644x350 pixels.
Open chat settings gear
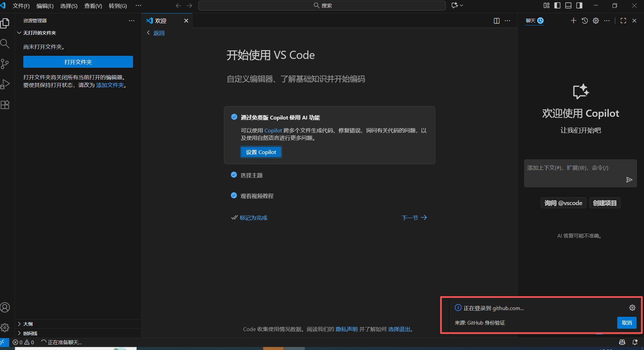[596, 21]
